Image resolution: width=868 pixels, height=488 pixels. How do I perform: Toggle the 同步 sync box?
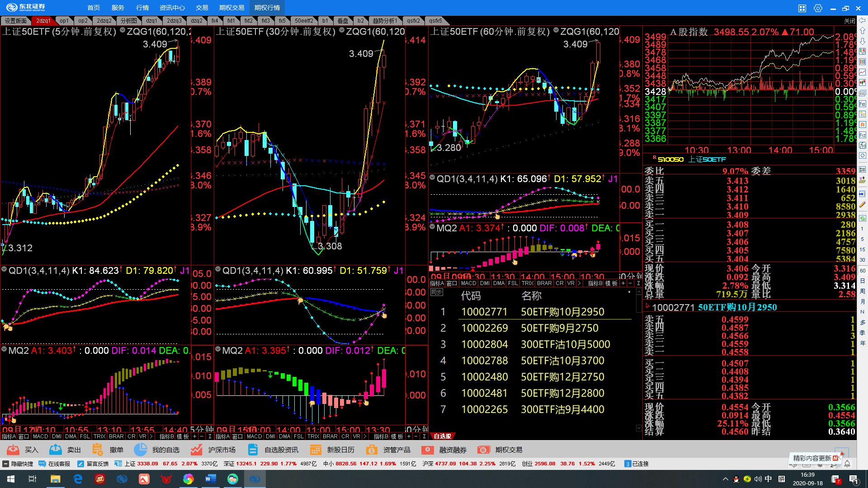[x=436, y=292]
